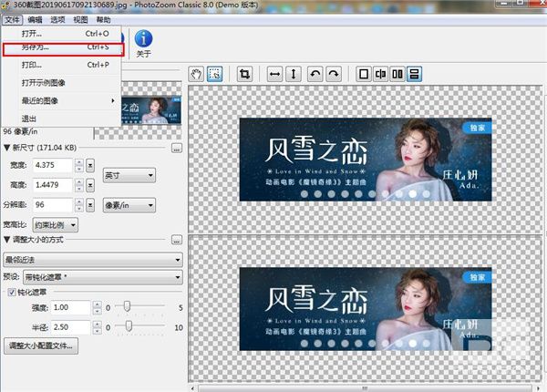Image resolution: width=547 pixels, height=392 pixels.
Task: Open the 英寸 unit dropdown
Action: pos(129,175)
